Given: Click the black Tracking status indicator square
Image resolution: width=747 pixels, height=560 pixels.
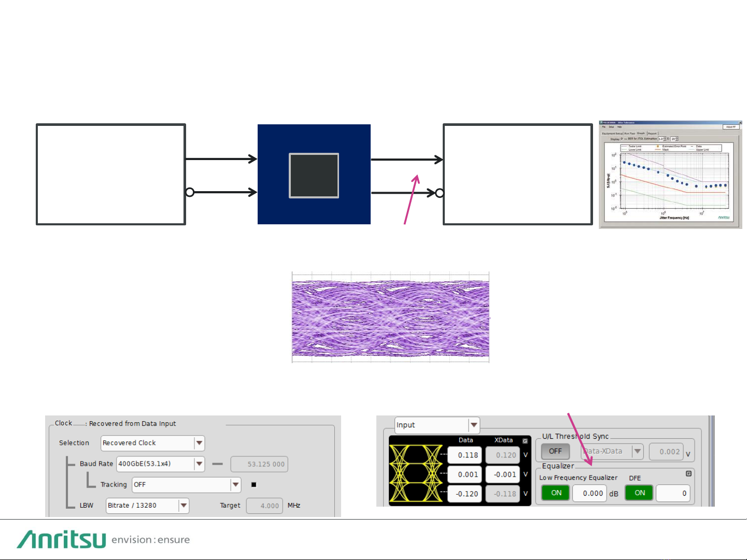Looking at the screenshot, I should coord(254,485).
